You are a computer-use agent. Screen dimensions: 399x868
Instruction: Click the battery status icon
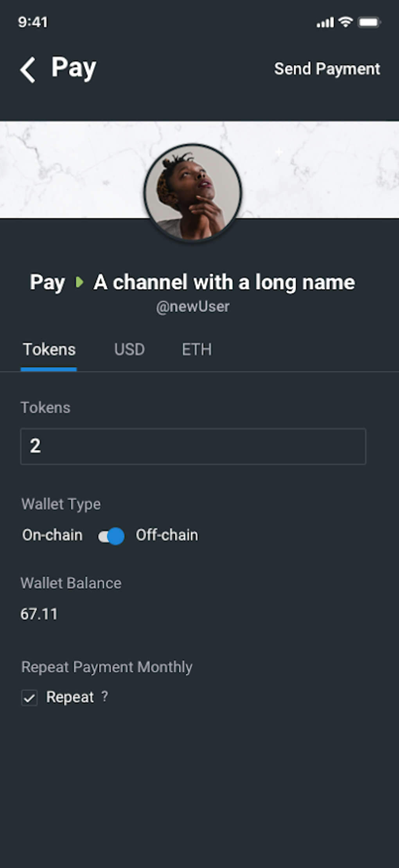[x=369, y=22]
